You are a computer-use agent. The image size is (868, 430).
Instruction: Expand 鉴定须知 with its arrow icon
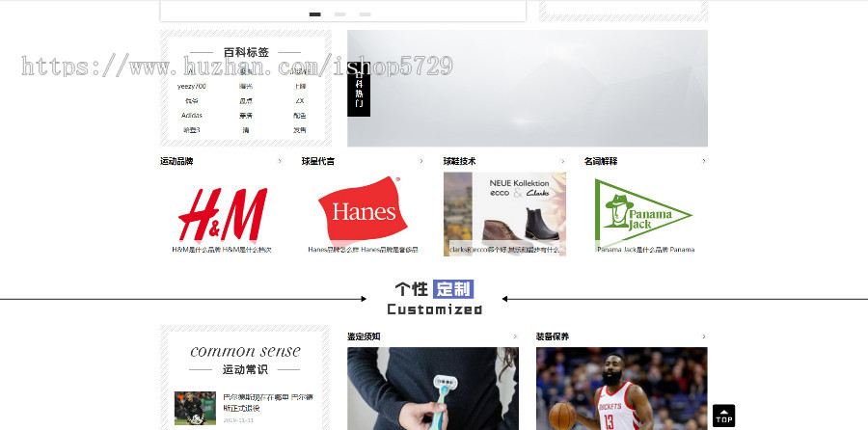[515, 336]
